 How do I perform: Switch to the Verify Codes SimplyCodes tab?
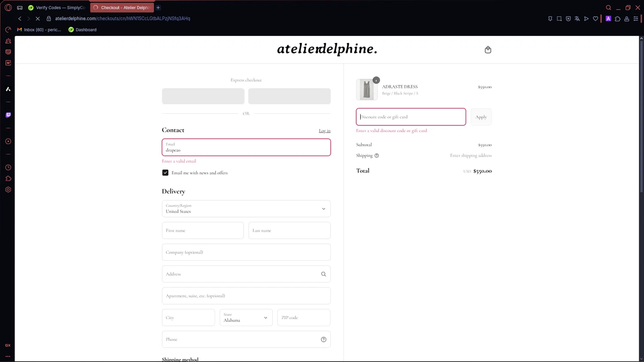point(57,8)
